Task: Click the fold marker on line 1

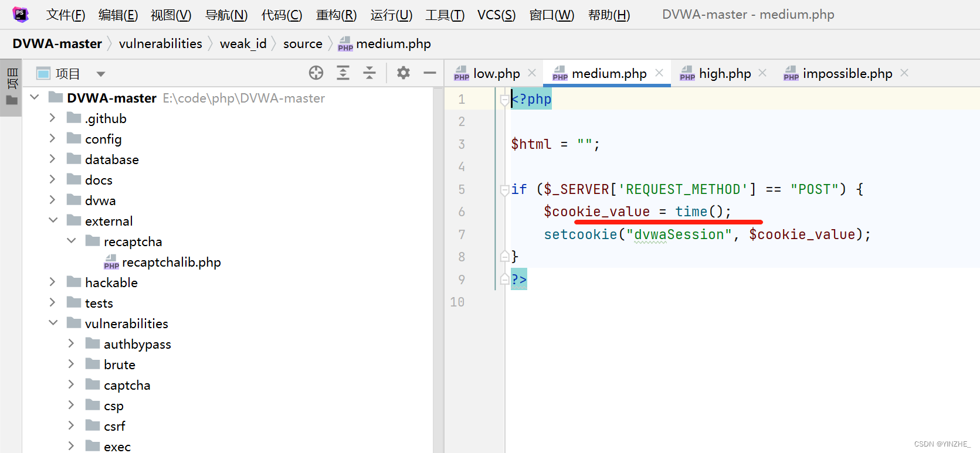Action: pyautogui.click(x=504, y=100)
